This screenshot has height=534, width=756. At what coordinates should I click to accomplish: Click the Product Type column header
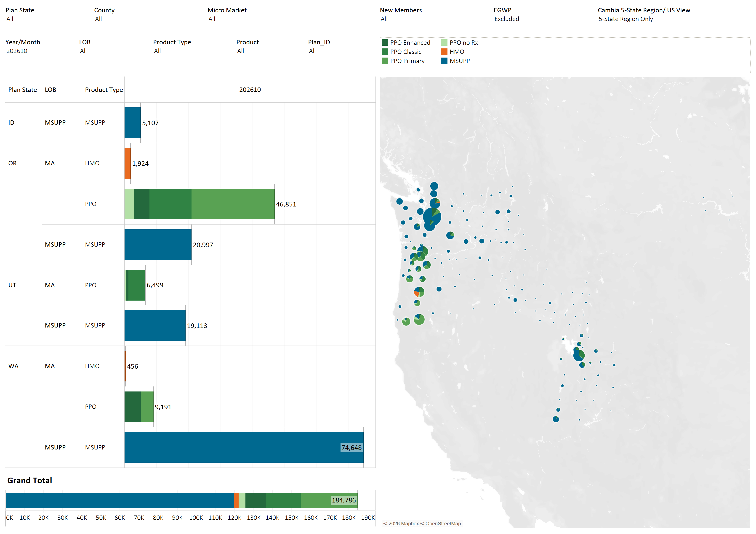click(104, 90)
